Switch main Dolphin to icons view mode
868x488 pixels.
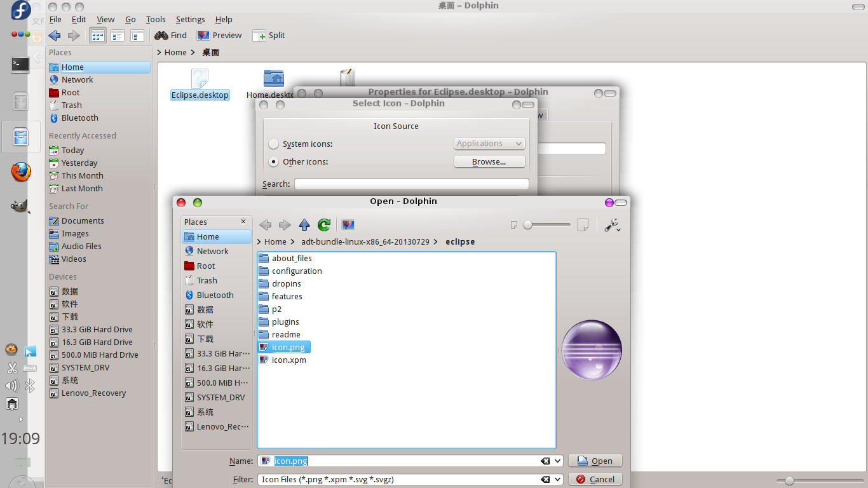(98, 36)
